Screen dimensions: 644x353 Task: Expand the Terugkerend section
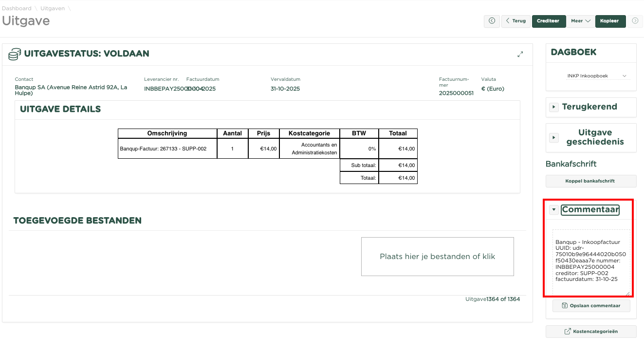coord(554,107)
